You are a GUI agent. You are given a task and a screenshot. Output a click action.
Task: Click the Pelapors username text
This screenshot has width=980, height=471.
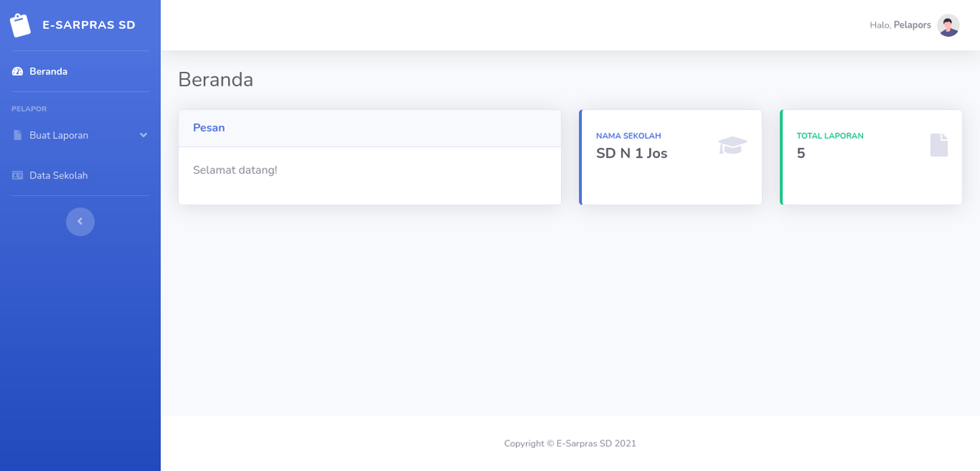912,25
